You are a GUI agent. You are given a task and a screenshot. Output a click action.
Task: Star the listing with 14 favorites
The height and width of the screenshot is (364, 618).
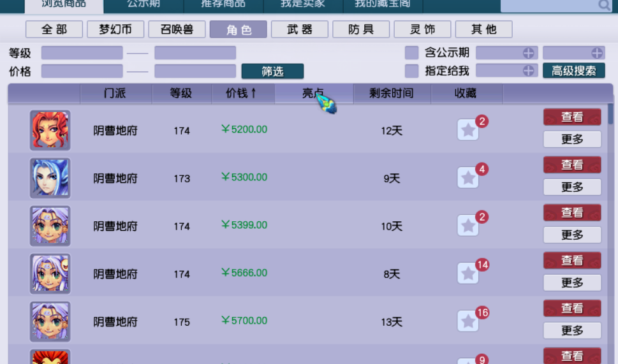468,273
